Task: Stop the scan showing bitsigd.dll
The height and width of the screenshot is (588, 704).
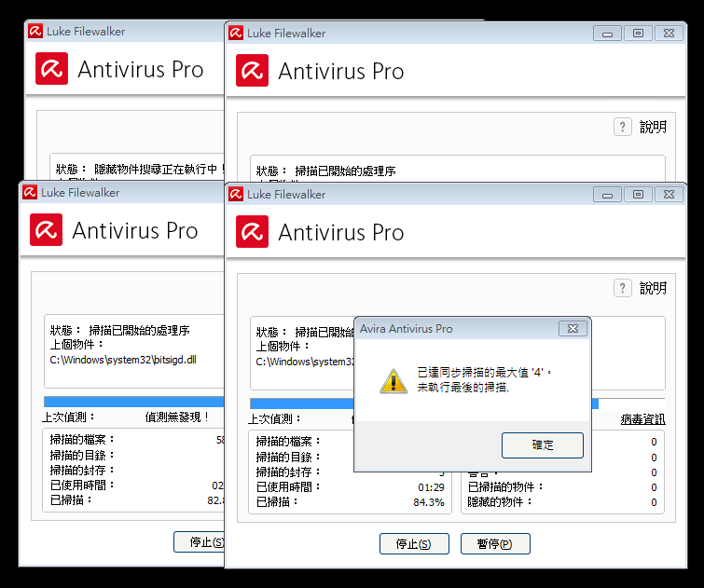Action: pos(200,541)
